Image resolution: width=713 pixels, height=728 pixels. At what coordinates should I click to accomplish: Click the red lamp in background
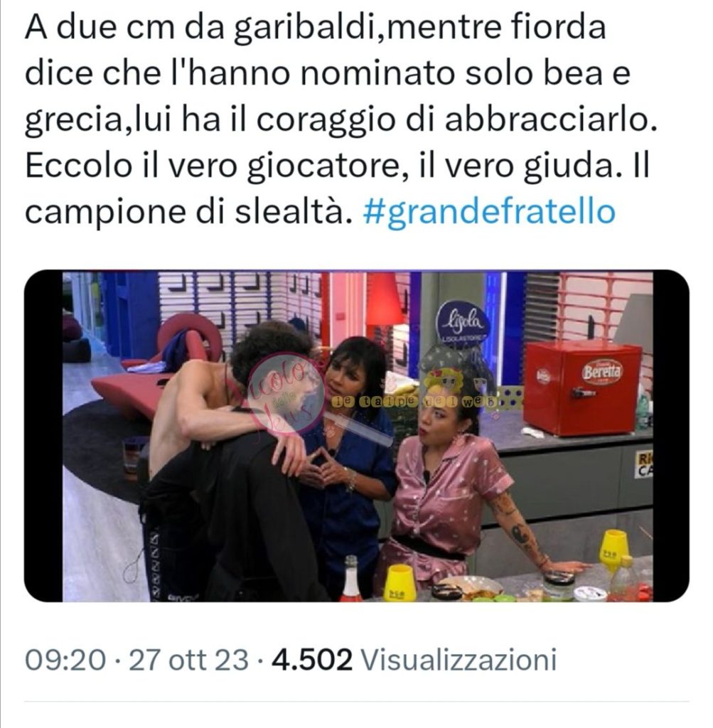tap(385, 301)
